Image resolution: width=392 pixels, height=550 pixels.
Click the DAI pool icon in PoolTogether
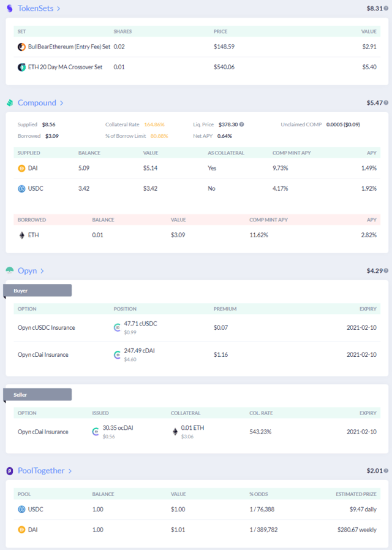coord(21,530)
